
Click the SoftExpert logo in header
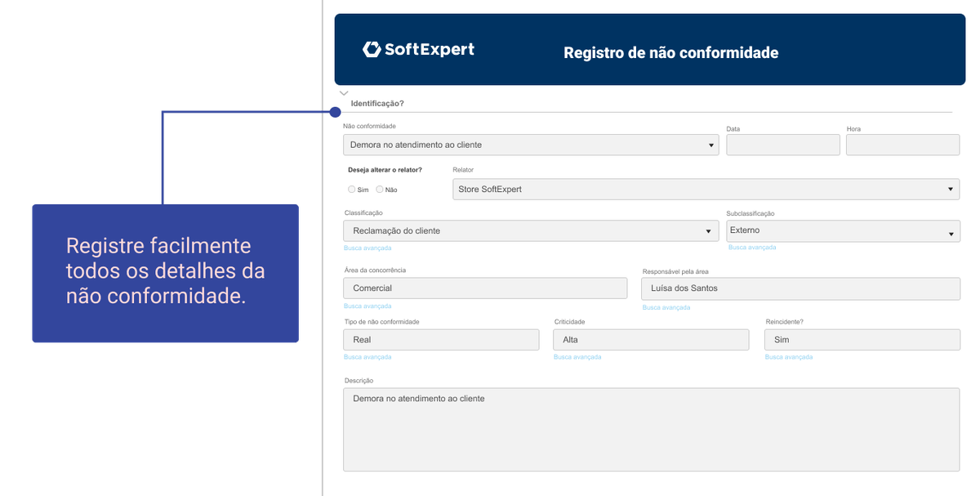click(x=418, y=49)
